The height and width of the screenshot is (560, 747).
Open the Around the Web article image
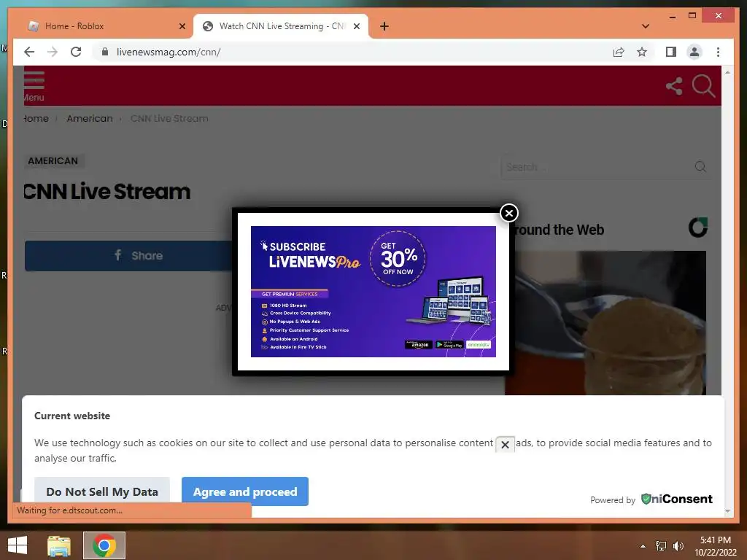coord(605,323)
